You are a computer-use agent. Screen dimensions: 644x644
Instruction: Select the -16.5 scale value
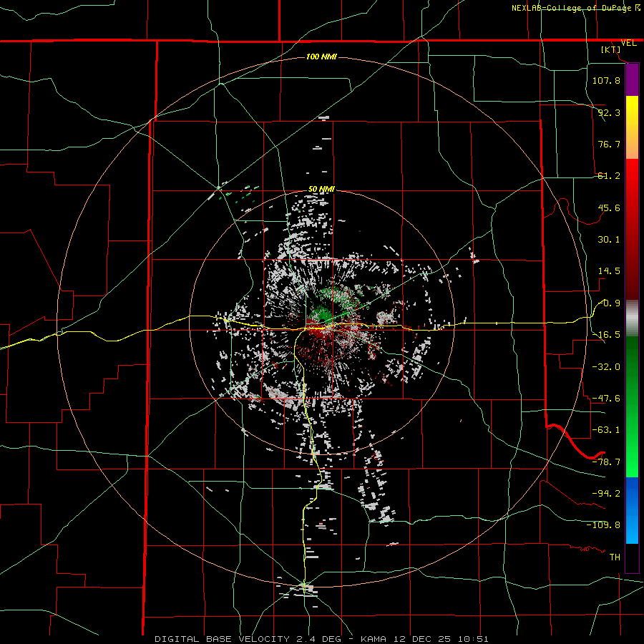click(606, 335)
